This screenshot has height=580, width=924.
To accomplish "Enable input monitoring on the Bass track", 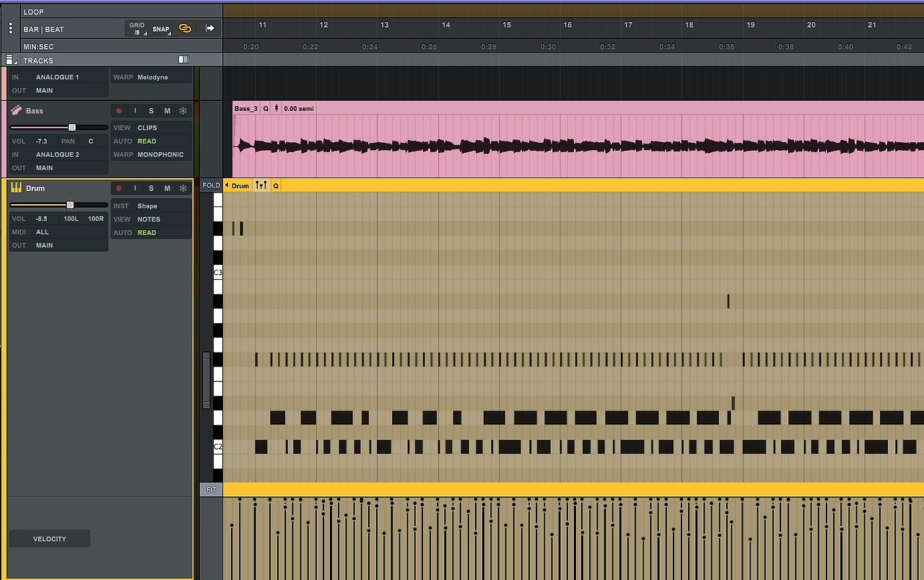I will pyautogui.click(x=135, y=110).
